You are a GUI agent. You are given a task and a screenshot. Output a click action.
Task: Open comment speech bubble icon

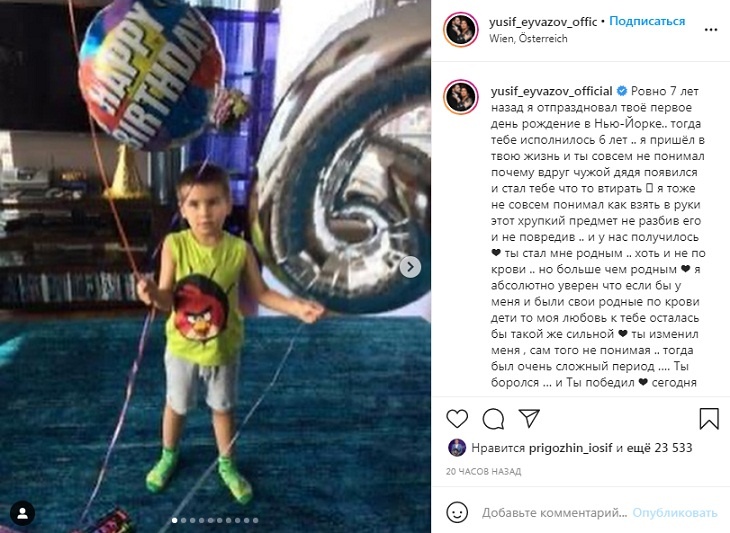[493, 418]
